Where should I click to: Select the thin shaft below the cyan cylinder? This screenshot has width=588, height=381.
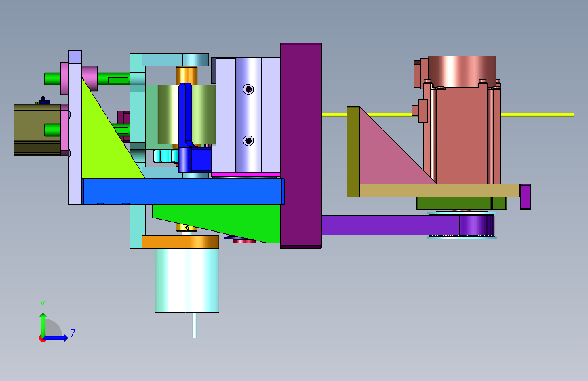pos(194,325)
